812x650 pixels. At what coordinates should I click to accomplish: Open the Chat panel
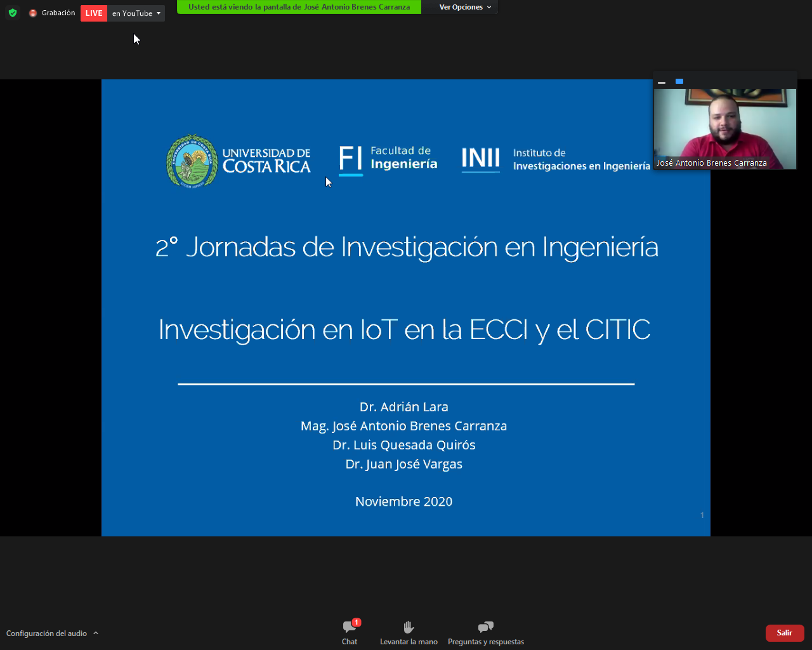click(x=350, y=632)
